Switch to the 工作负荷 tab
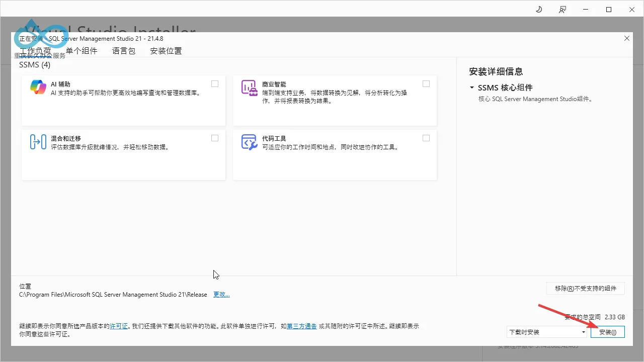644x362 pixels. pyautogui.click(x=35, y=51)
